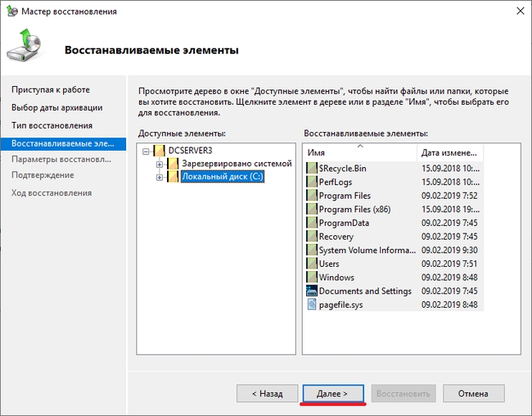The width and height of the screenshot is (532, 416).
Task: Select the Recovery name in list
Action: 336,237
